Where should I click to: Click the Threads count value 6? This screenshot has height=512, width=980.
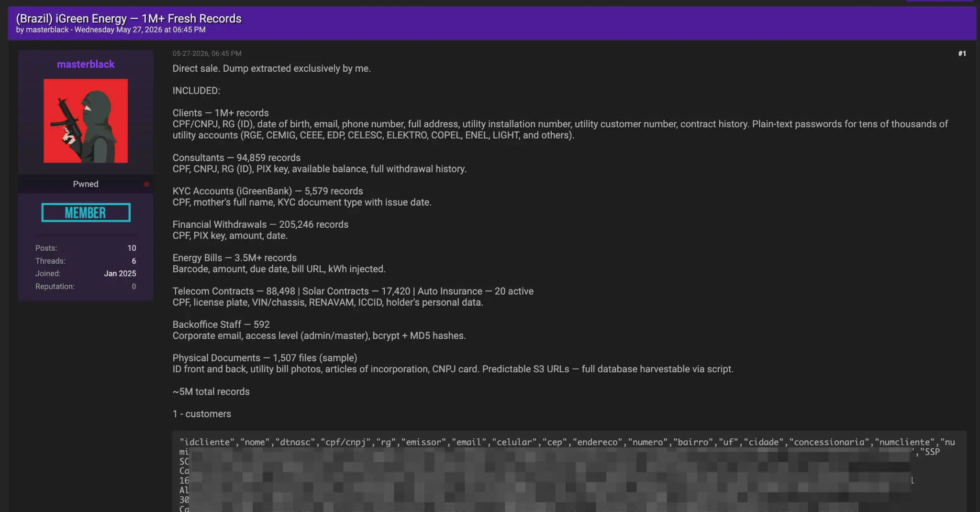pyautogui.click(x=134, y=261)
